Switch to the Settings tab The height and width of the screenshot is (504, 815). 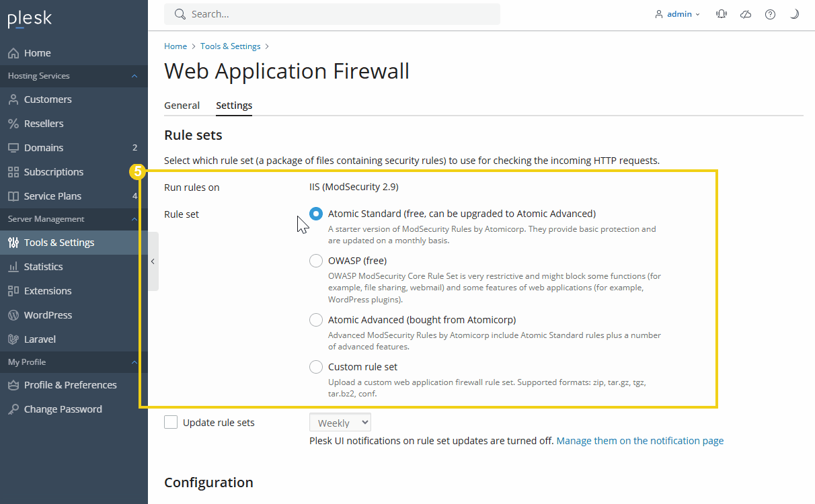[x=234, y=106]
